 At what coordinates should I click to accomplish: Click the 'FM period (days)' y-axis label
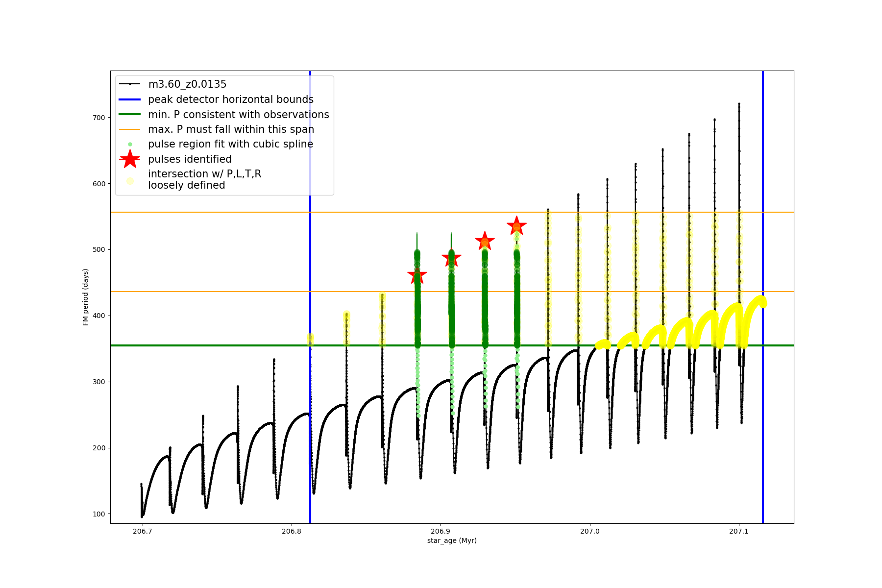tap(86, 297)
